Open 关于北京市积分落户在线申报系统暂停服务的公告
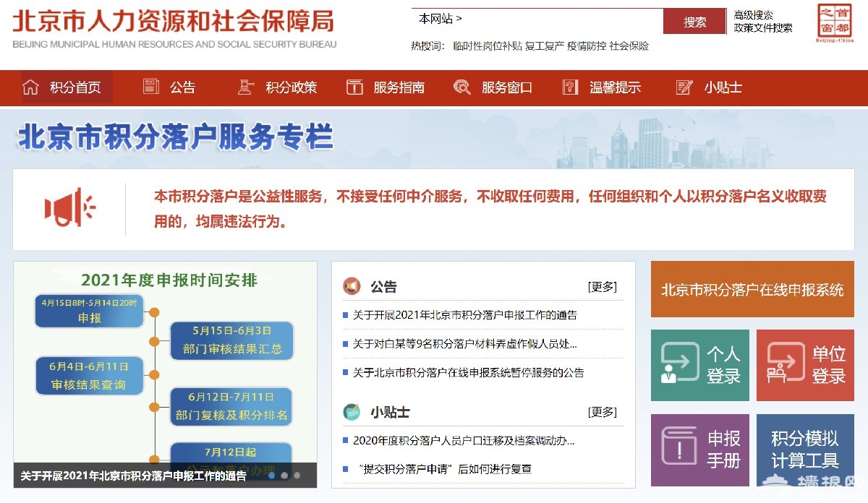Image resolution: width=868 pixels, height=503 pixels. pos(468,373)
